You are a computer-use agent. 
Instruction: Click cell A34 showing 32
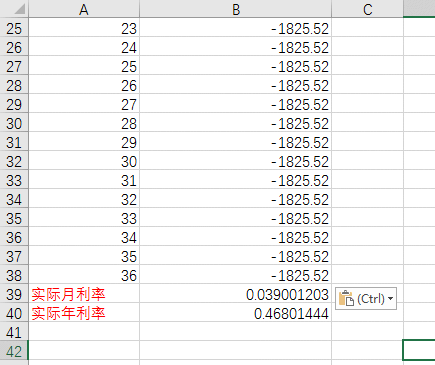[84, 199]
